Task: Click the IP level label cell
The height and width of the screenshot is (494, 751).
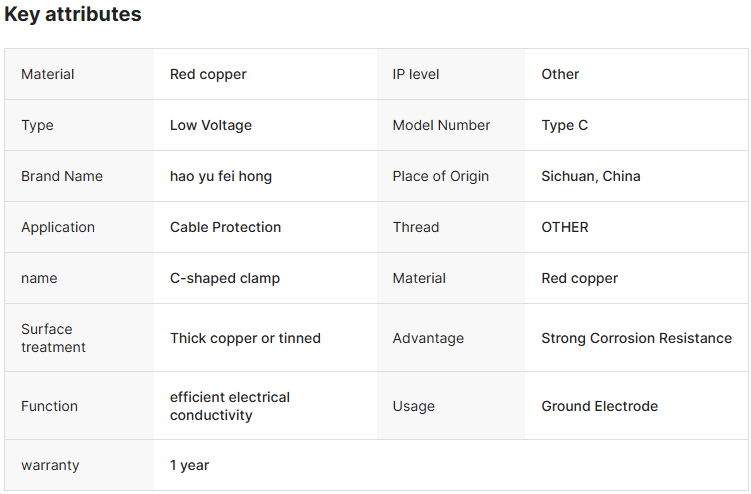Action: coord(416,74)
